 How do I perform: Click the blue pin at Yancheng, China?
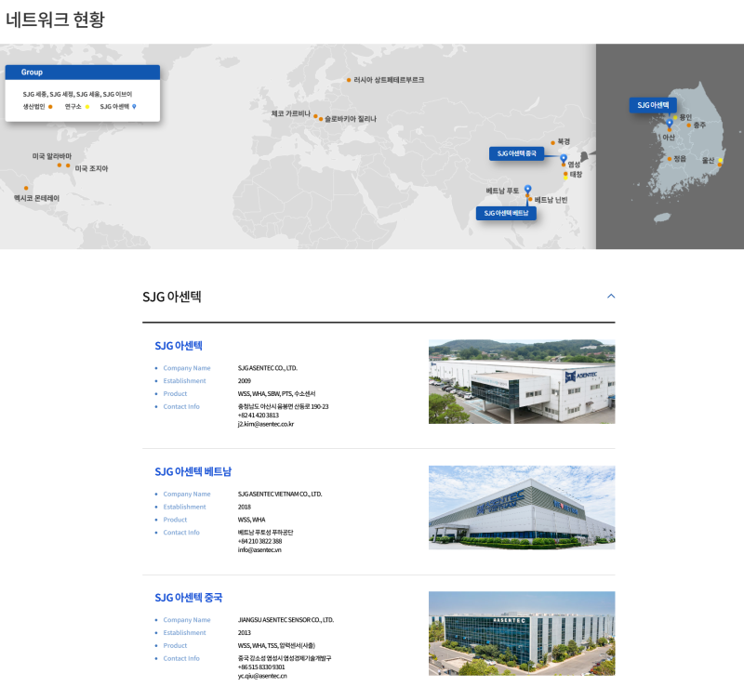coord(564,158)
